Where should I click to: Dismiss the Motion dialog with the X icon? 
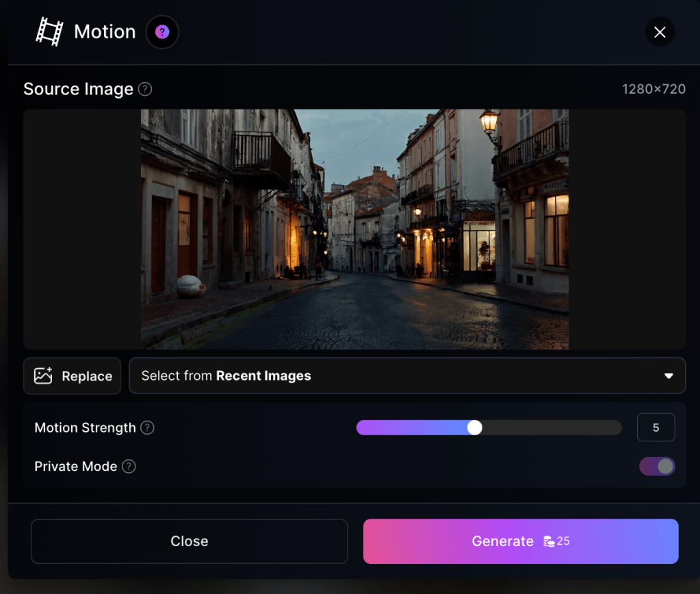pyautogui.click(x=660, y=32)
